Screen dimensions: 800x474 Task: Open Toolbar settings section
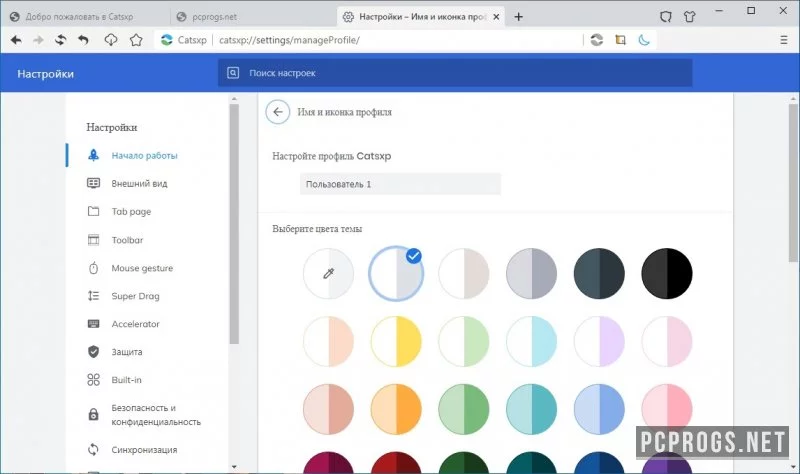click(x=127, y=240)
